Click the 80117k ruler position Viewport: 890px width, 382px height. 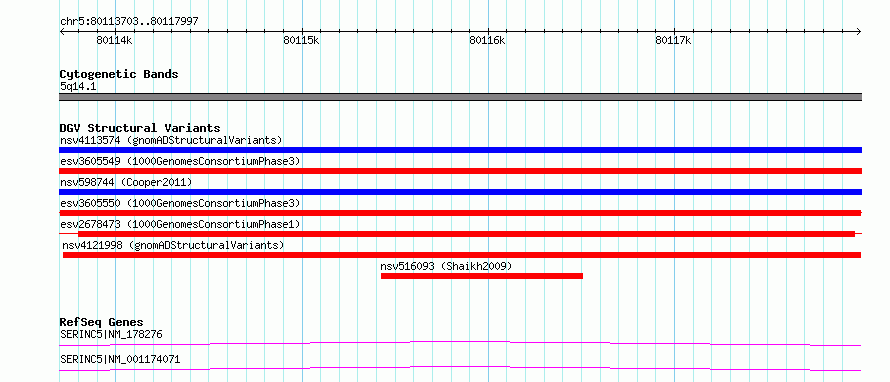(x=674, y=40)
